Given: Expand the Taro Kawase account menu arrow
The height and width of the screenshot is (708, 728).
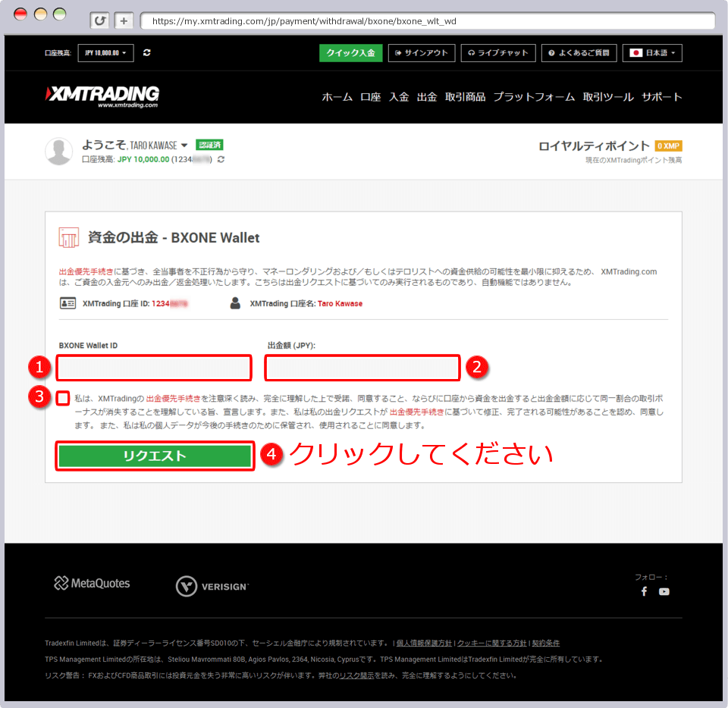Looking at the screenshot, I should [184, 146].
